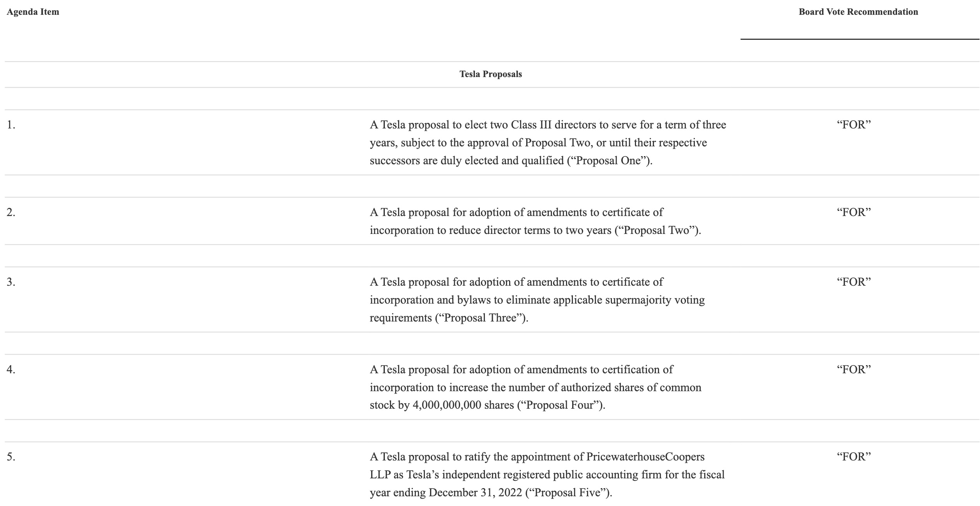
Task: Click agenda item number 5.
Action: pyautogui.click(x=11, y=457)
